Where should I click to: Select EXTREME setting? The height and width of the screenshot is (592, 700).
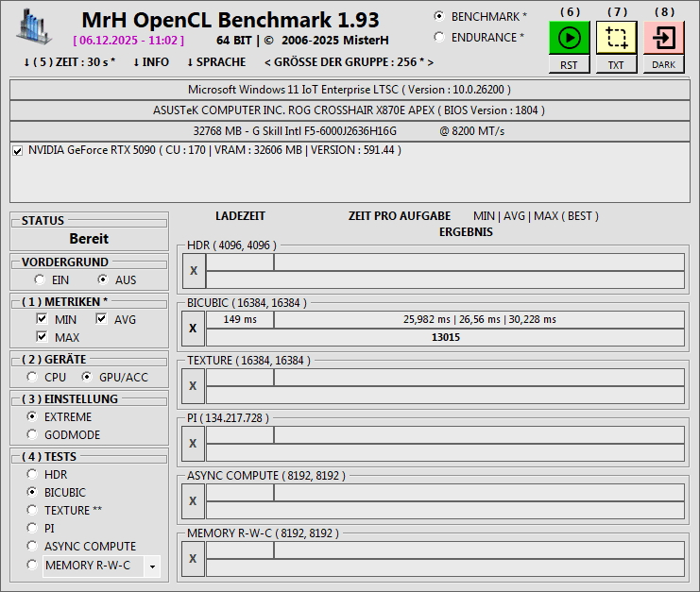(x=32, y=416)
